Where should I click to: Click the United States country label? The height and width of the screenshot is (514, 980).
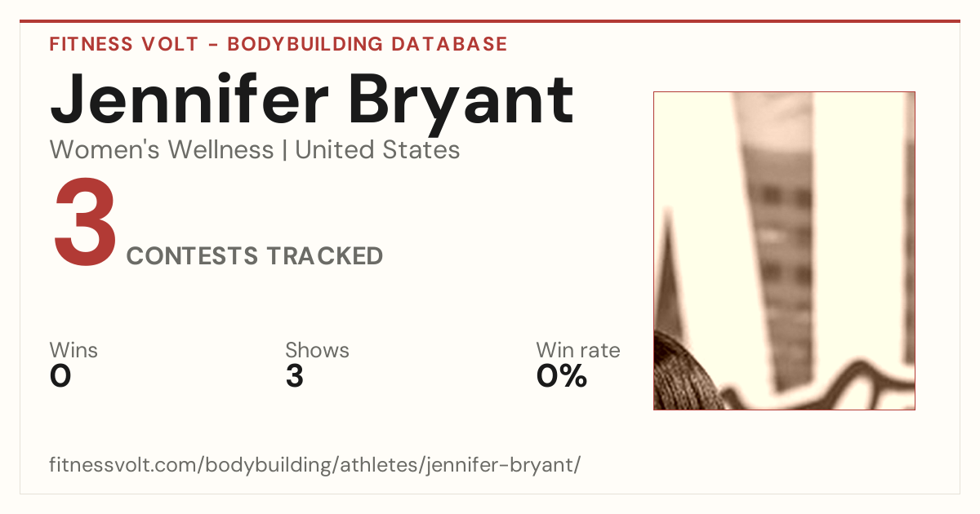pyautogui.click(x=377, y=150)
